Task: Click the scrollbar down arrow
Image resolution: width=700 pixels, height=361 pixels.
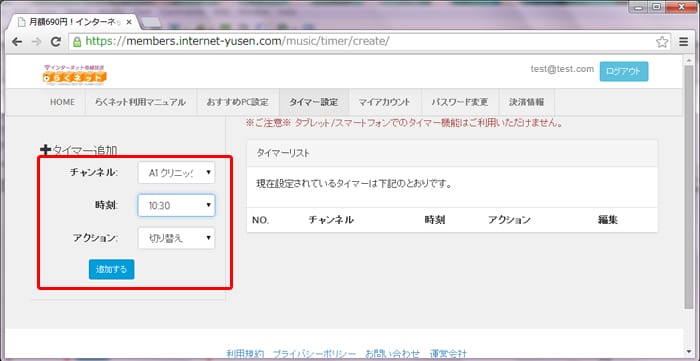Action: tap(689, 353)
